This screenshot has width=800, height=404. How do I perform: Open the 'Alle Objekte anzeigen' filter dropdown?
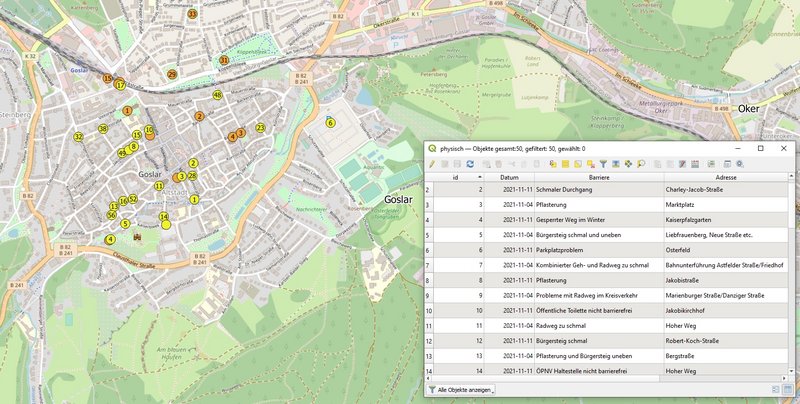(x=461, y=389)
